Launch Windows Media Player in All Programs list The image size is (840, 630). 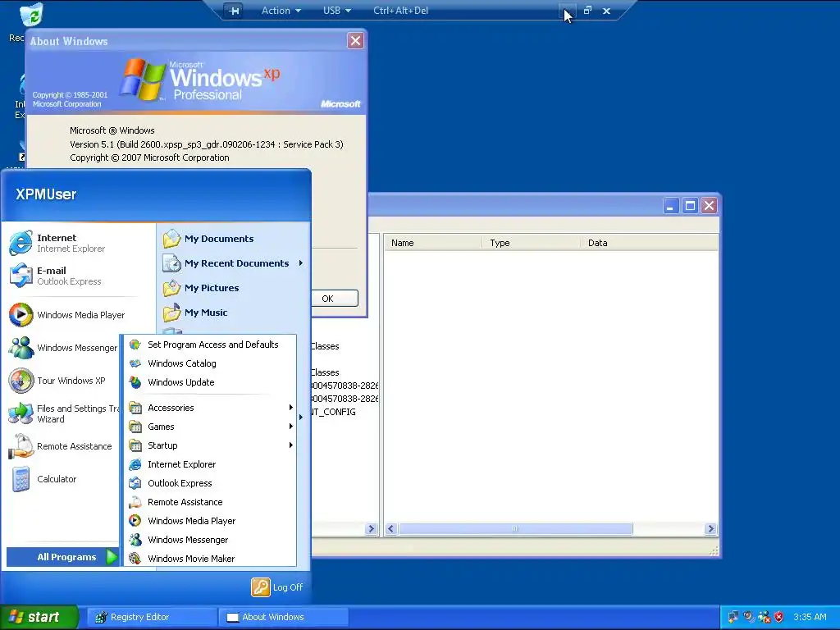coord(210,521)
